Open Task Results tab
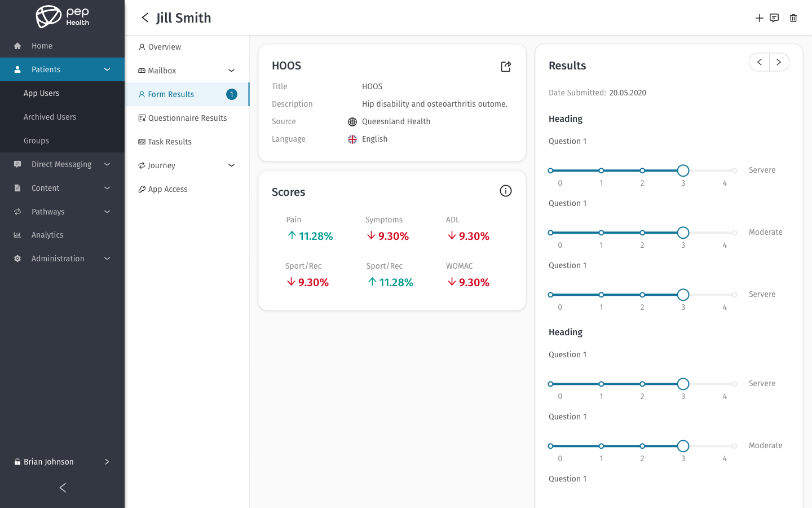This screenshot has width=812, height=508. 187,142
